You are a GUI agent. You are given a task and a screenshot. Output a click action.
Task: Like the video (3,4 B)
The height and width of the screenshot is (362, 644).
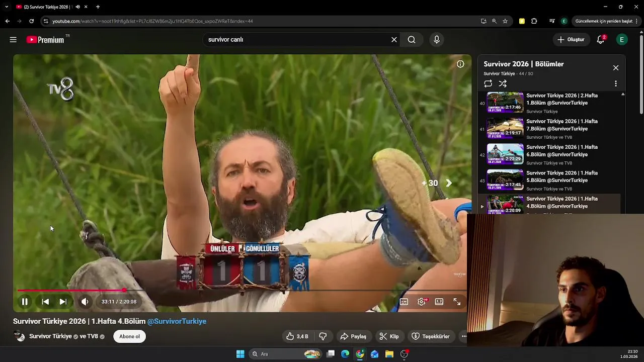[x=297, y=336]
